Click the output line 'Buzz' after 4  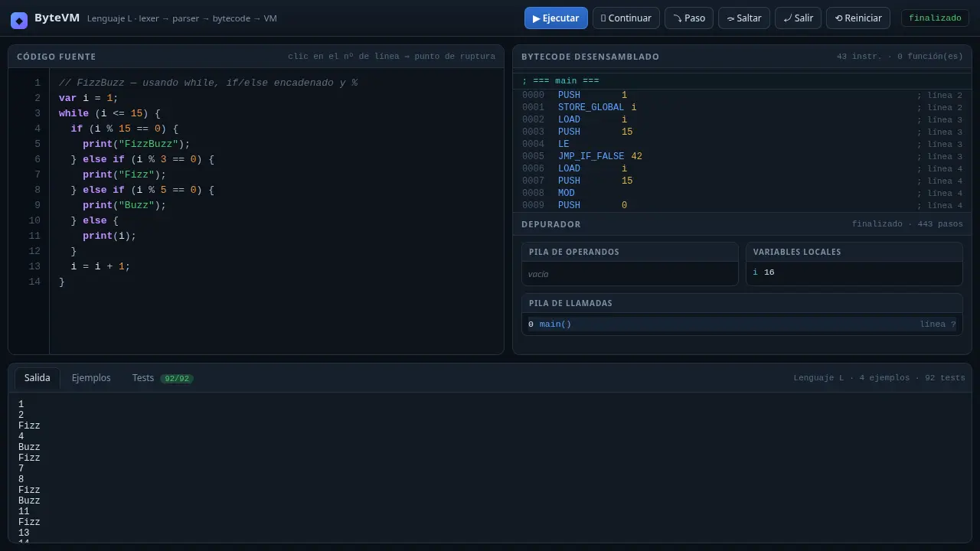coord(29,447)
